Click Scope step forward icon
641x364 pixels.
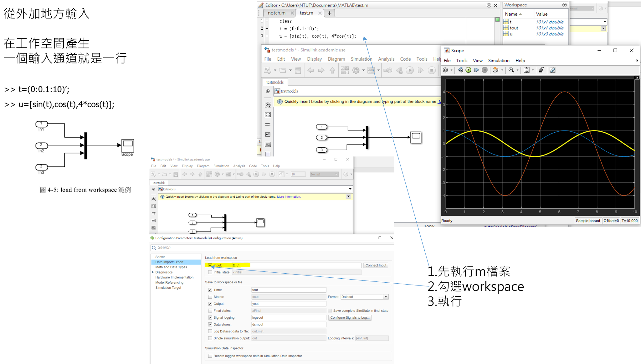coord(476,70)
